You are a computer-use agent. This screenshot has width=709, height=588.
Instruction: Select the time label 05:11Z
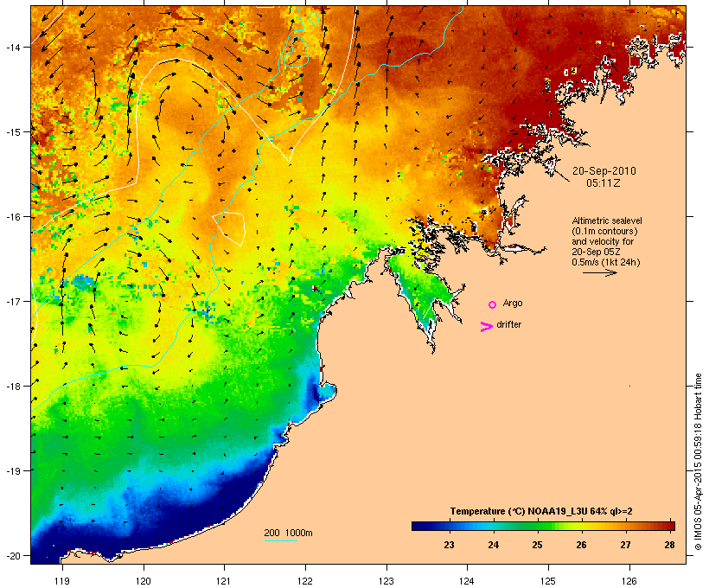(x=604, y=183)
